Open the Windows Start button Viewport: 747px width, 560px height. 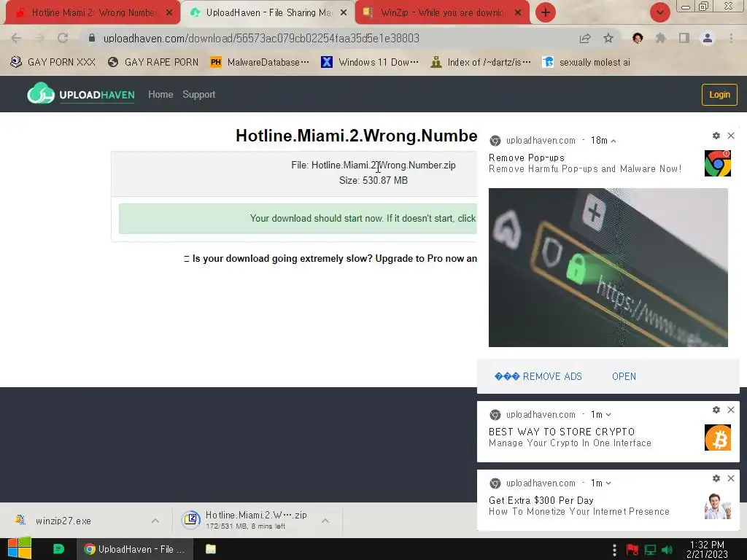point(20,549)
